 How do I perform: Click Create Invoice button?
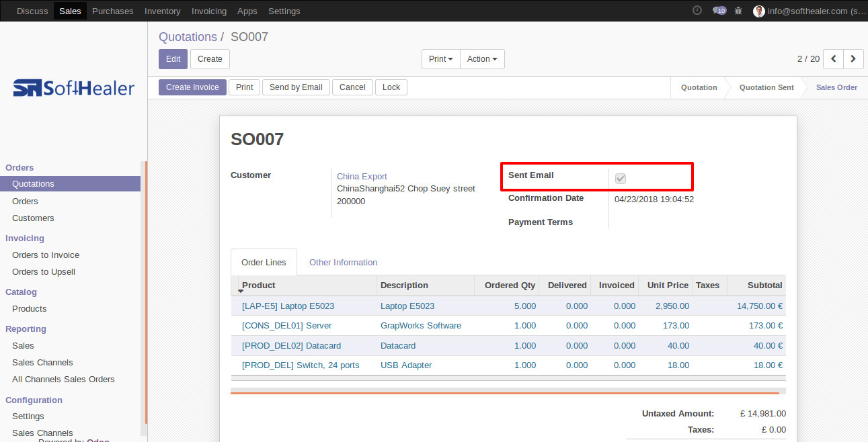click(193, 87)
